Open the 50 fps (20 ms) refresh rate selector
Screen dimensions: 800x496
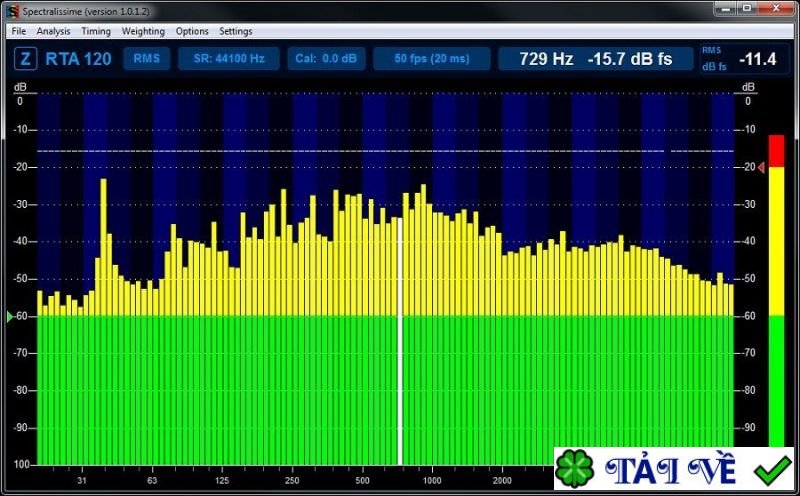(x=431, y=58)
